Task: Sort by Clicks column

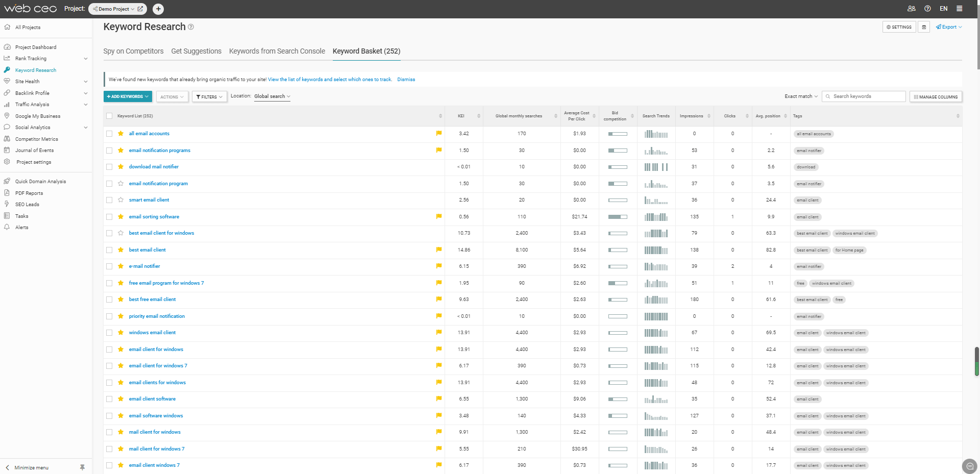Action: pyautogui.click(x=747, y=116)
